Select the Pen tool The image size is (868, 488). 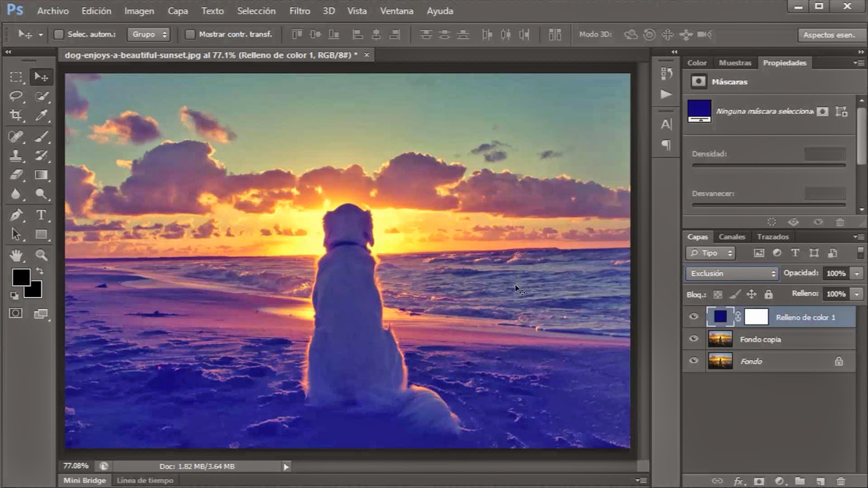pos(16,215)
